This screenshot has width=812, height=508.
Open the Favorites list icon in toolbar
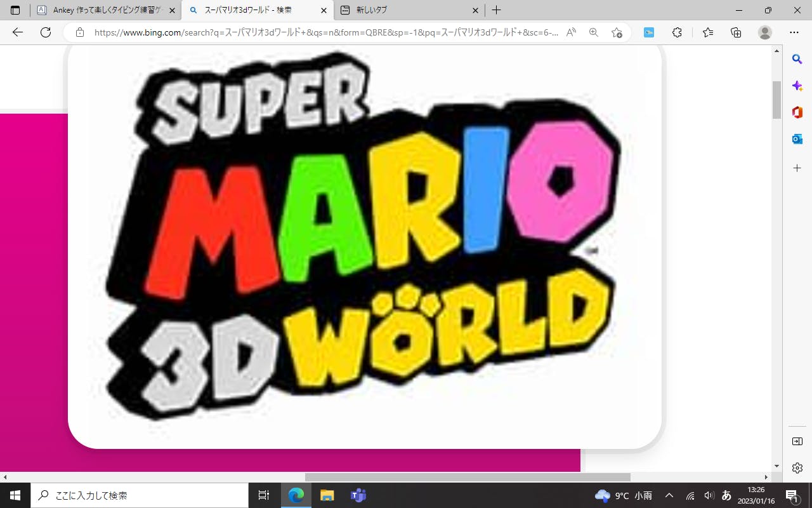[x=708, y=32]
